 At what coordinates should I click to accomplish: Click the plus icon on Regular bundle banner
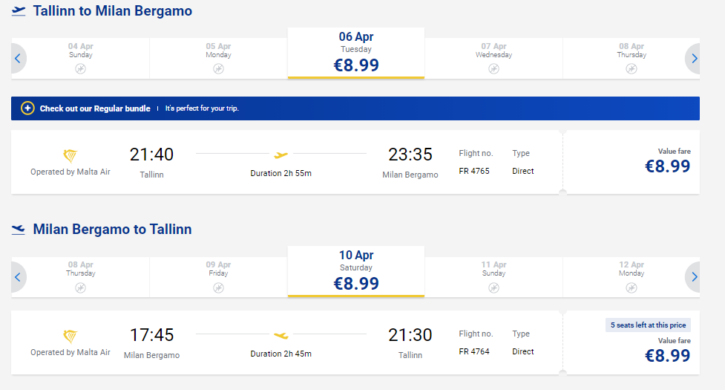pos(27,108)
